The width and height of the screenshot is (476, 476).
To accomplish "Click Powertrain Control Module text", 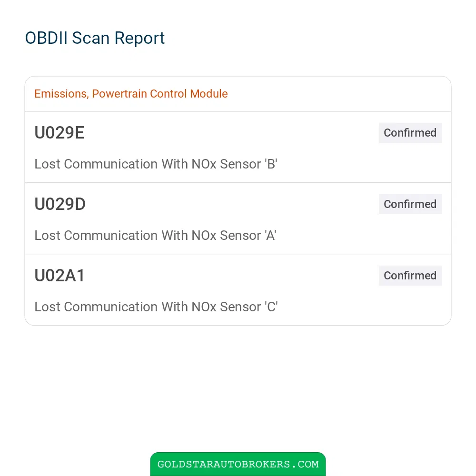I will pyautogui.click(x=159, y=94).
